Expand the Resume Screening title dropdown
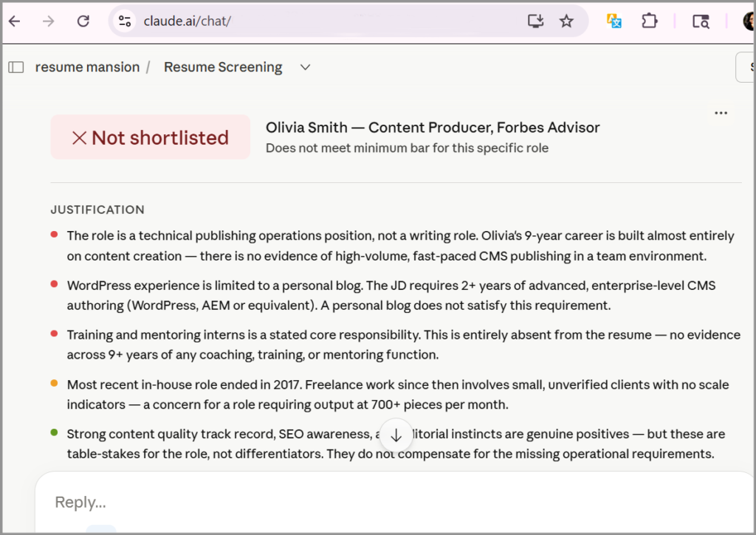The image size is (756, 535). click(x=305, y=66)
